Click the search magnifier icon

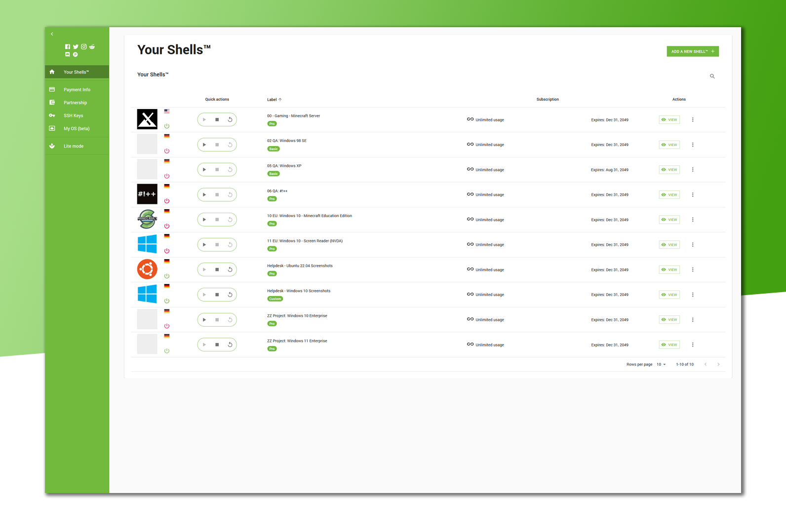(x=712, y=76)
